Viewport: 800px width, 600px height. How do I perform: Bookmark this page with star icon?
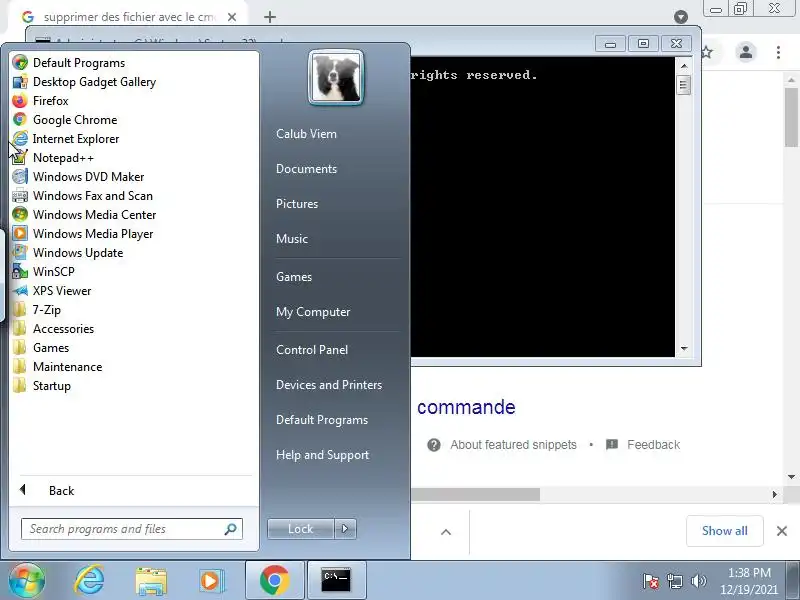tap(707, 52)
